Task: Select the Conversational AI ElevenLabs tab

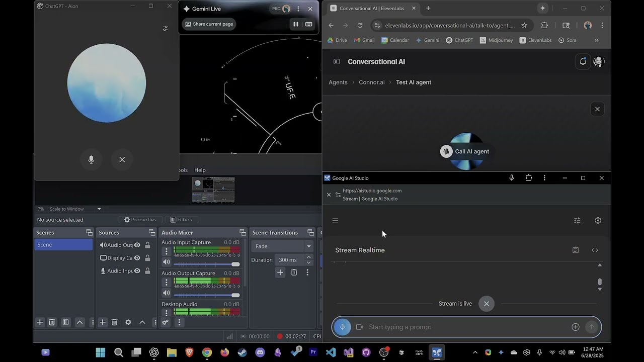Action: click(373, 8)
